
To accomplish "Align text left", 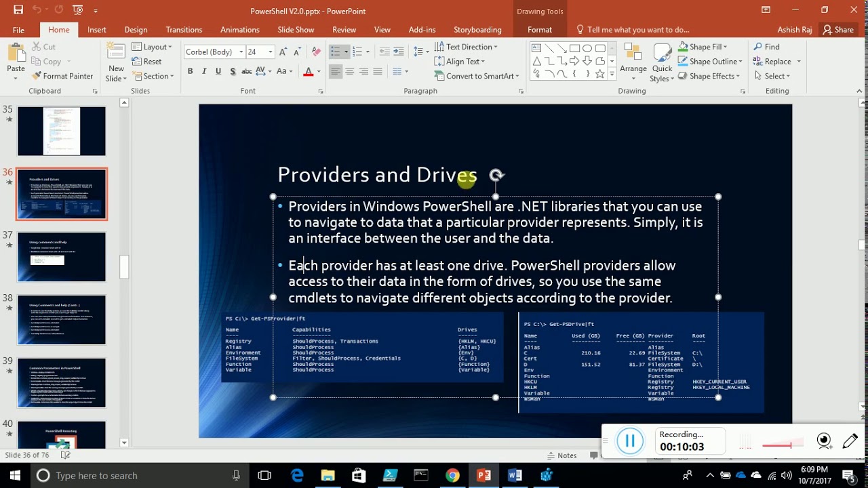I will (x=335, y=71).
